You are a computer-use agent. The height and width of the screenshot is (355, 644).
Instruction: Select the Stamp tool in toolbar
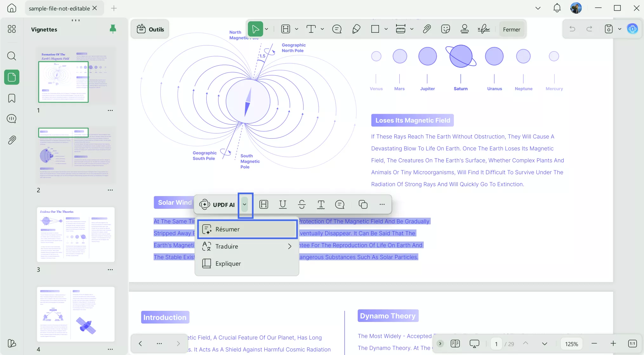(x=464, y=29)
